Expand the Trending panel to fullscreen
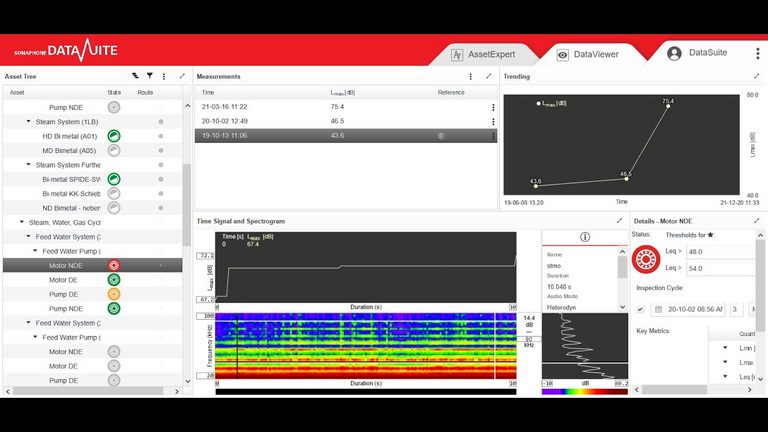The image size is (768, 432). [756, 76]
